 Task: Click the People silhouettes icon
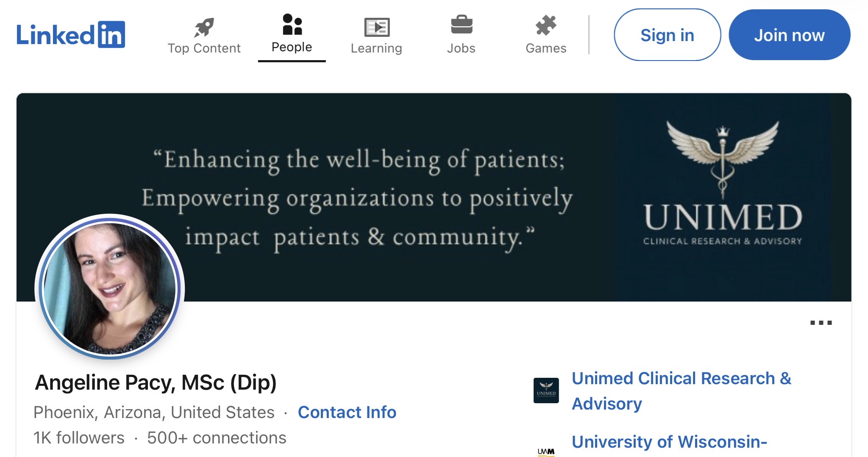(x=292, y=24)
